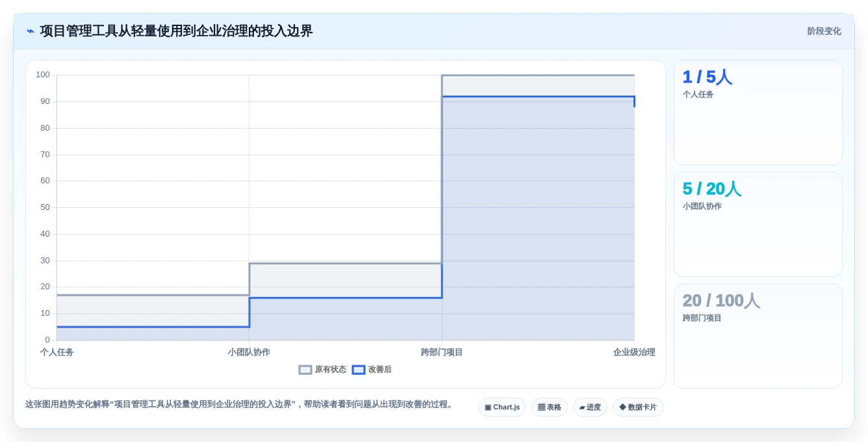Click the y-axis value 100
The image size is (868, 442).
[x=43, y=75]
